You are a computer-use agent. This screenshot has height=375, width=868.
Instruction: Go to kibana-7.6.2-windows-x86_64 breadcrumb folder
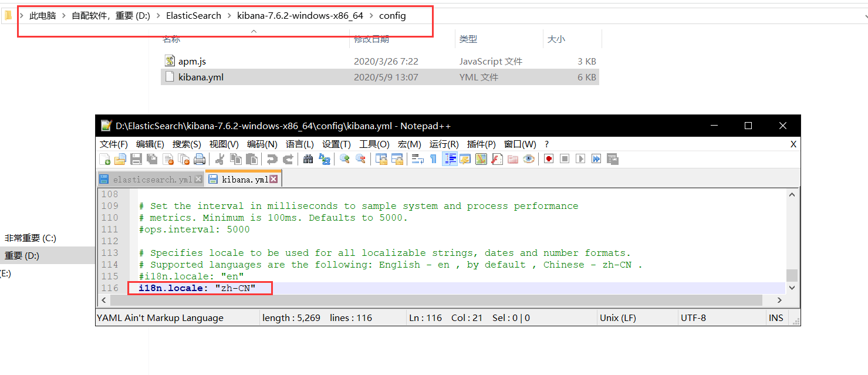click(300, 16)
